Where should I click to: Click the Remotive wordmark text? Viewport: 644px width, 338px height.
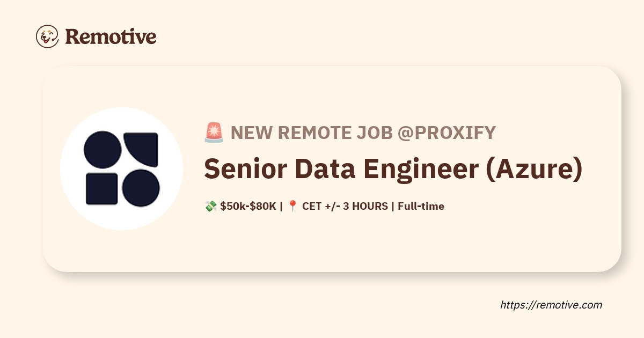coord(111,36)
